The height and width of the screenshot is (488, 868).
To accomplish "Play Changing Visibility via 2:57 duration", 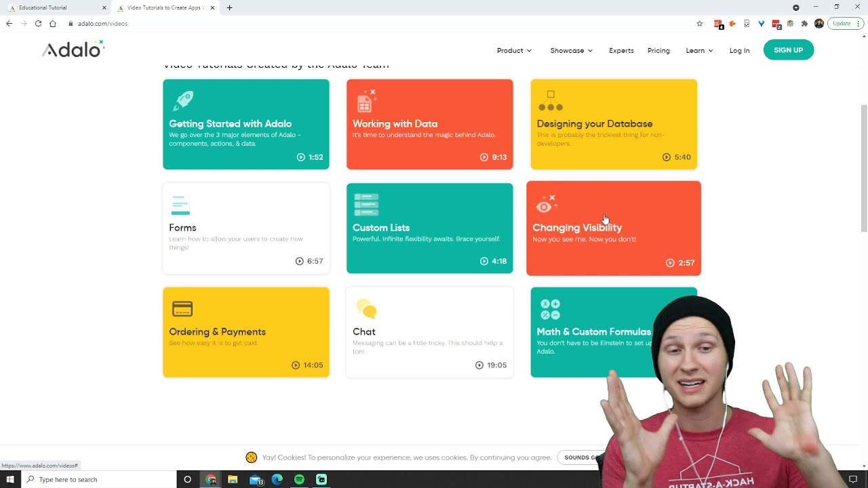I will 680,263.
